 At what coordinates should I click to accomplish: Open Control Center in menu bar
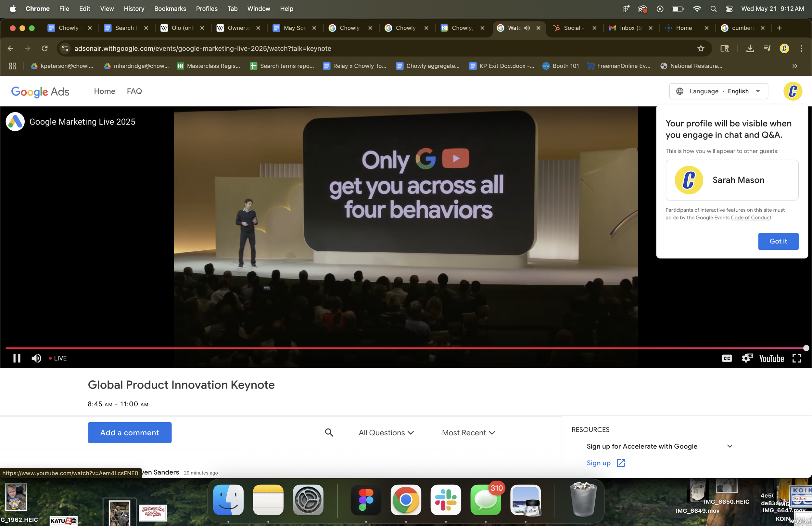pos(729,8)
